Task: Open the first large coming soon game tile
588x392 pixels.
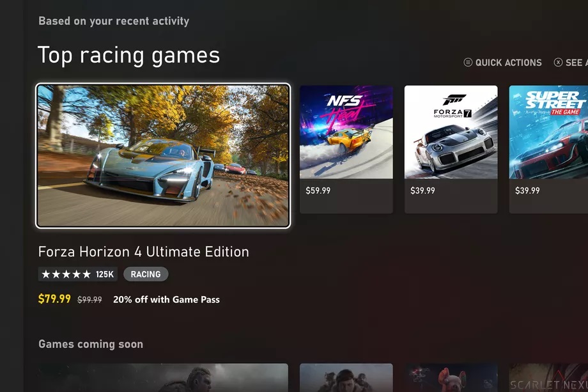Action: 163,378
